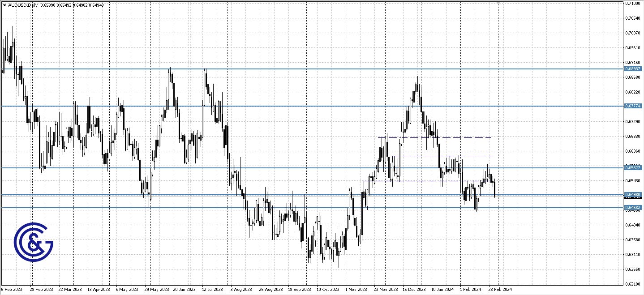Select the 0.68937 resistance price label
This screenshot has height=295, width=644.
point(633,68)
